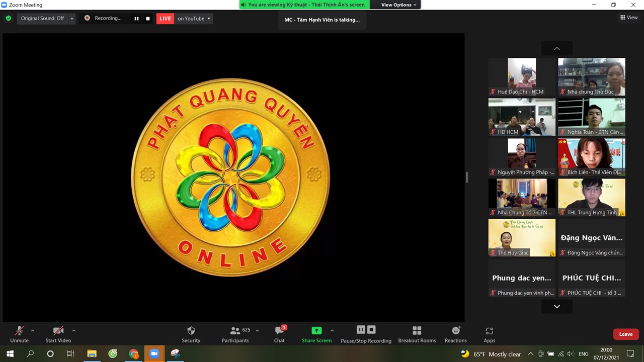Open the Participants panel

click(235, 334)
